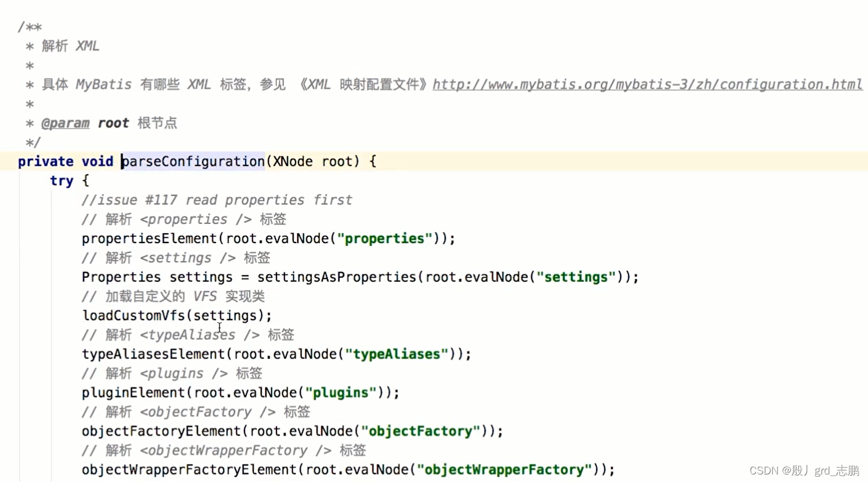Viewport: 868px width, 482px height.
Task: Click the "plugins" string literal
Action: click(341, 393)
